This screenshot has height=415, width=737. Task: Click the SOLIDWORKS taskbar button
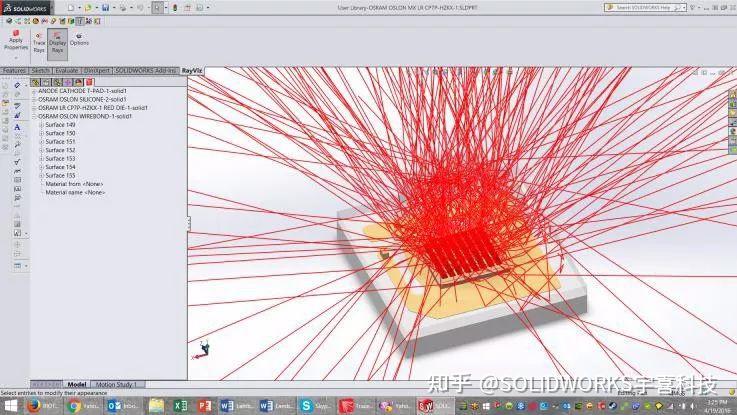coord(435,406)
